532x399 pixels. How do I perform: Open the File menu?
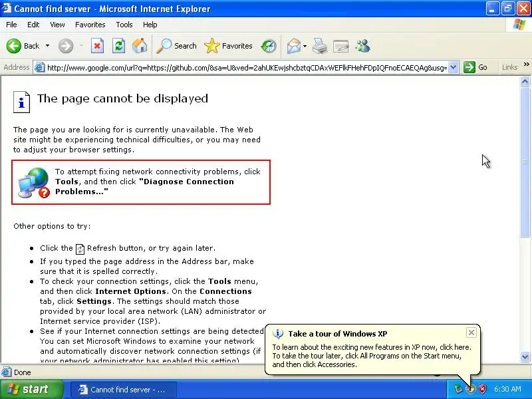click(x=11, y=25)
